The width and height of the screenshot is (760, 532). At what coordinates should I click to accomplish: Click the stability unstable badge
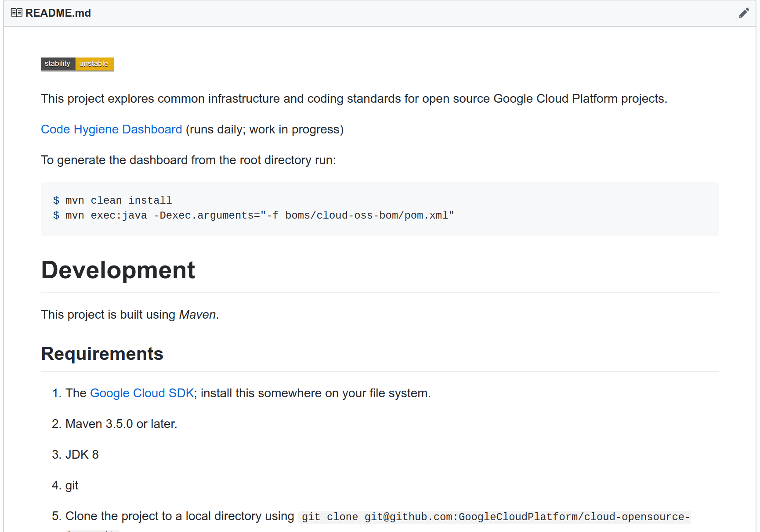pyautogui.click(x=77, y=64)
